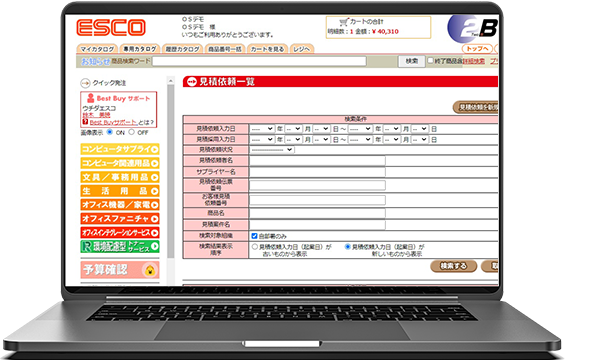This screenshot has height=360, width=600.
Task: Click the sidebar vertical scrollbar thumb
Action: [171, 170]
